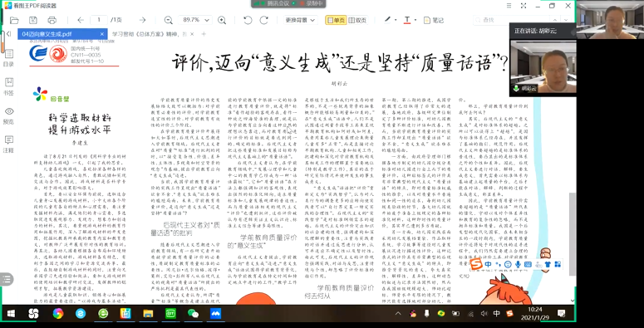Click the article title 评价,迈向"意义生成"
This screenshot has width=644, height=328.
click(340, 64)
